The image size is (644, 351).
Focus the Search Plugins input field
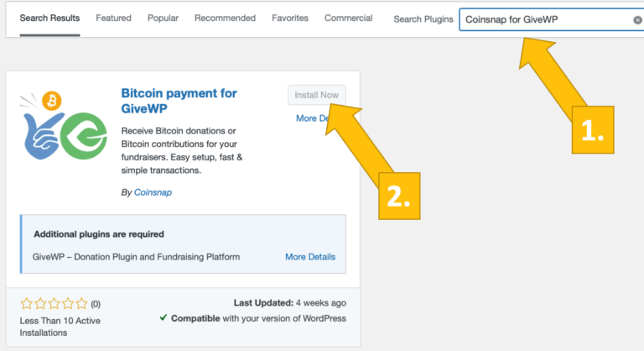[545, 19]
